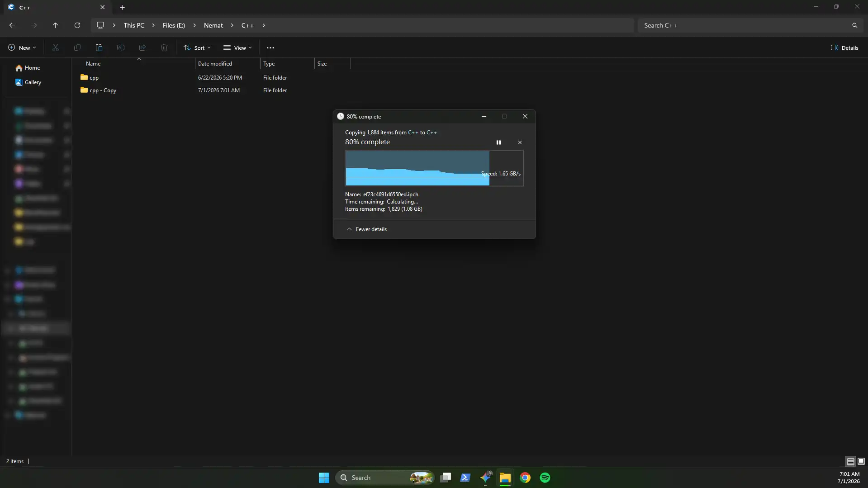Go back using the back arrow

pos(12,25)
